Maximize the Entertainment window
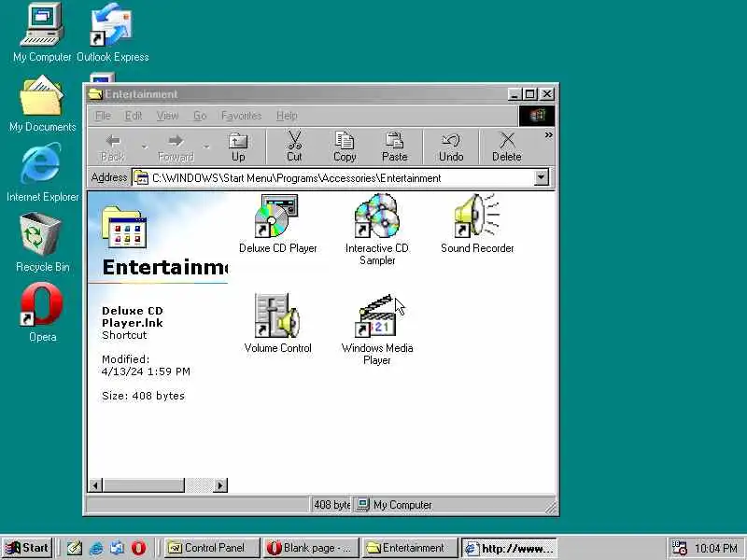The width and height of the screenshot is (747, 560). pos(529,94)
